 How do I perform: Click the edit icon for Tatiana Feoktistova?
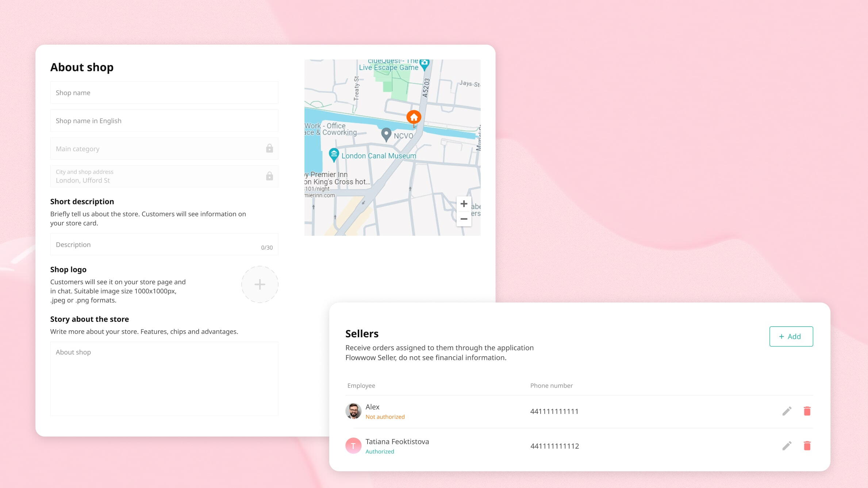point(786,446)
